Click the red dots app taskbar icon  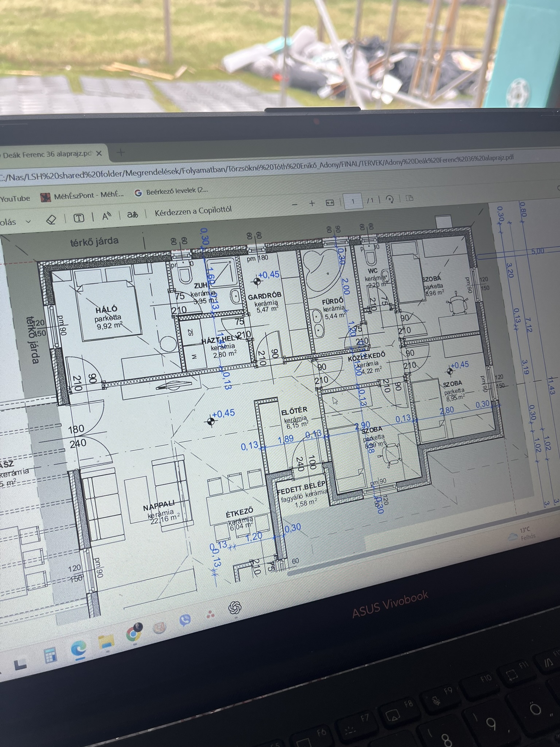coord(210,615)
